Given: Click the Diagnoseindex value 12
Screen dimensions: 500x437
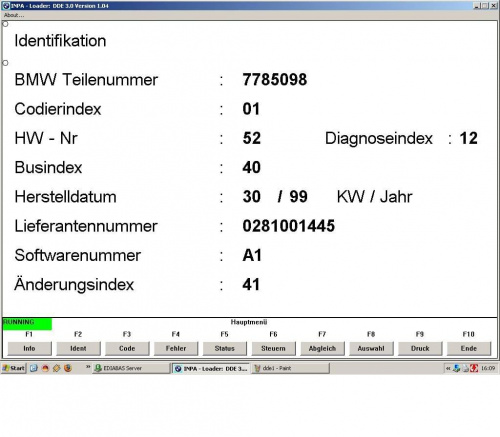Looking at the screenshot, I should (x=469, y=138).
